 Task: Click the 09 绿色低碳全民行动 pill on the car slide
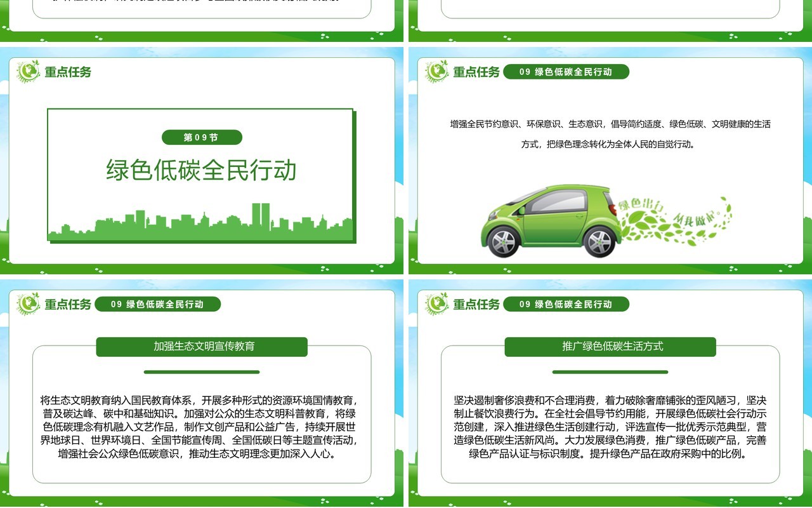coord(566,72)
